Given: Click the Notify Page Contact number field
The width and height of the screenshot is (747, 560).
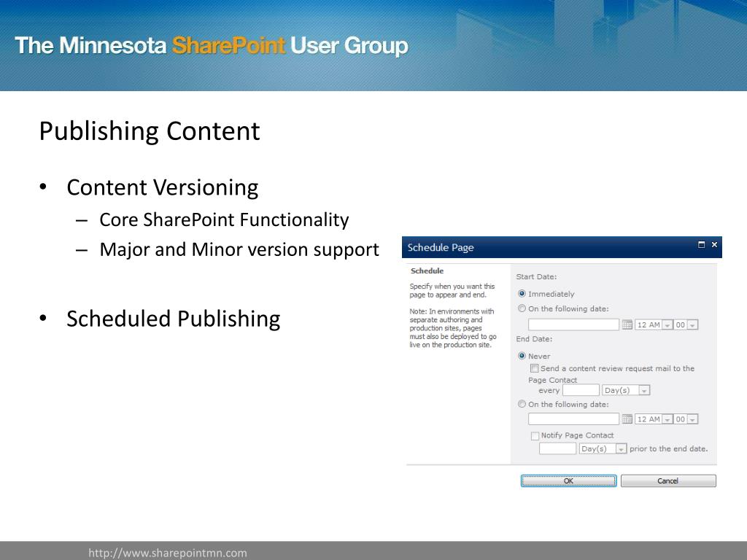Looking at the screenshot, I should [x=557, y=448].
